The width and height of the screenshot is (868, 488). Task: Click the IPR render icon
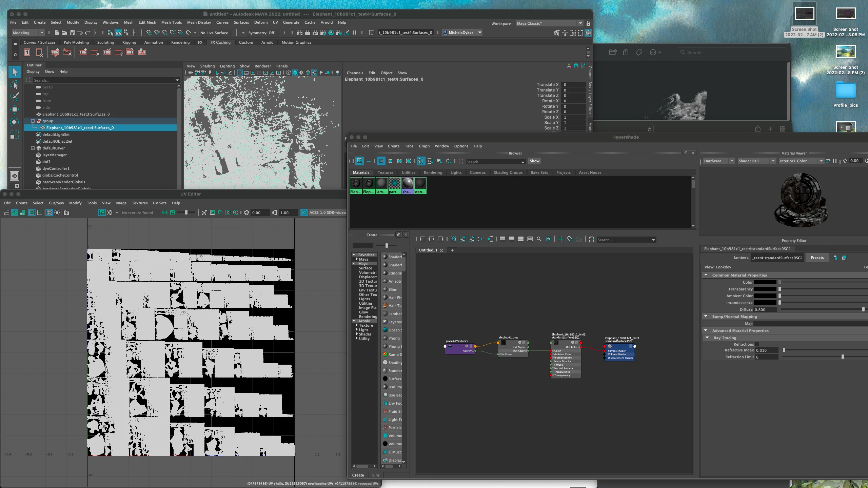(315, 33)
